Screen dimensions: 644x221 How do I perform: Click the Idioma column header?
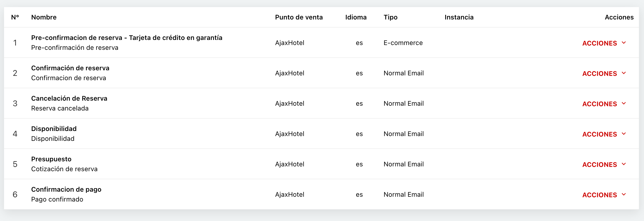pos(356,17)
